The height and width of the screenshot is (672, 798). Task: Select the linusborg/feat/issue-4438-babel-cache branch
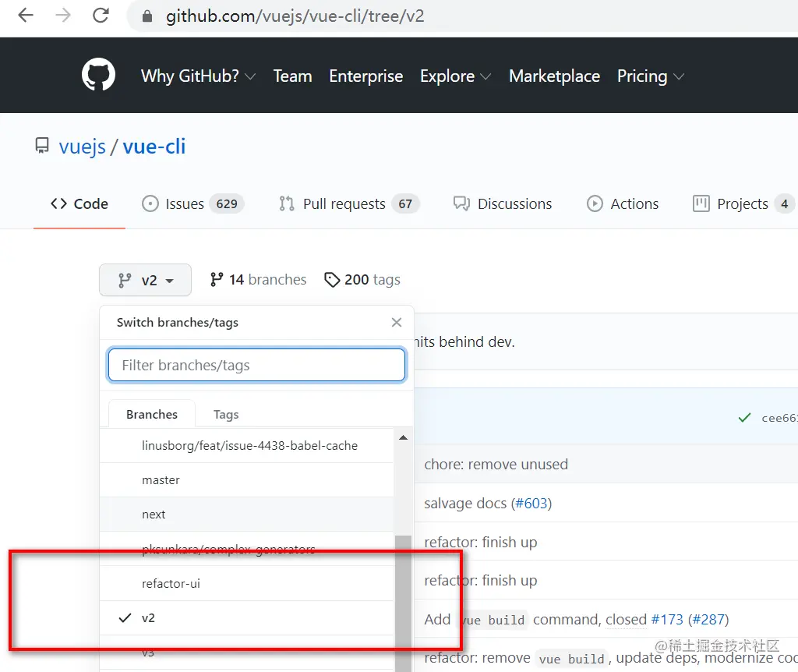[x=247, y=445]
